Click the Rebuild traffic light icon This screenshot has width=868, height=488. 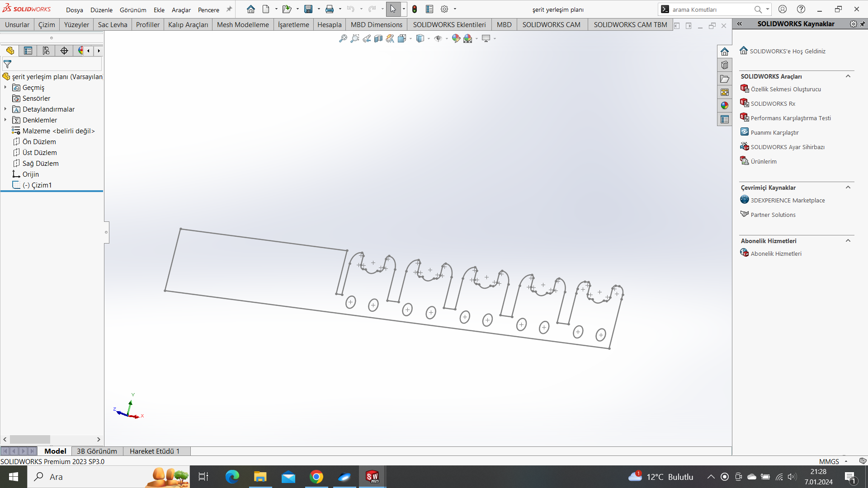(415, 9)
